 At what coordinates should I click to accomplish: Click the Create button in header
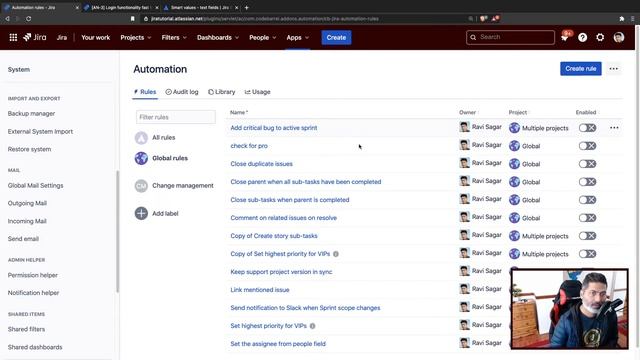point(336,38)
